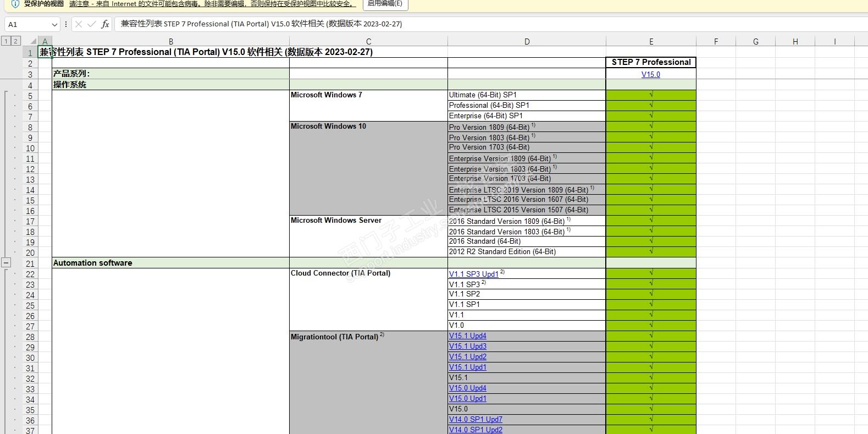Click the formula bar cancel X icon
Viewport: 868px width, 434px height.
click(79, 24)
